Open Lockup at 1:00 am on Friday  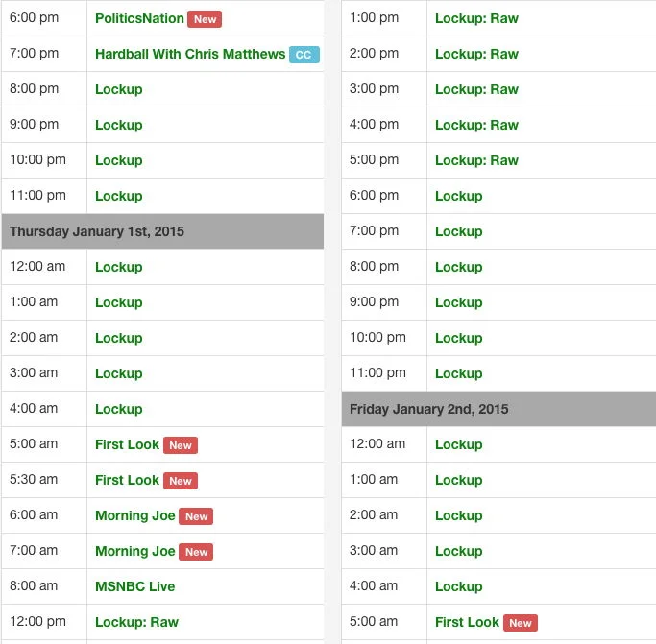pyautogui.click(x=459, y=481)
